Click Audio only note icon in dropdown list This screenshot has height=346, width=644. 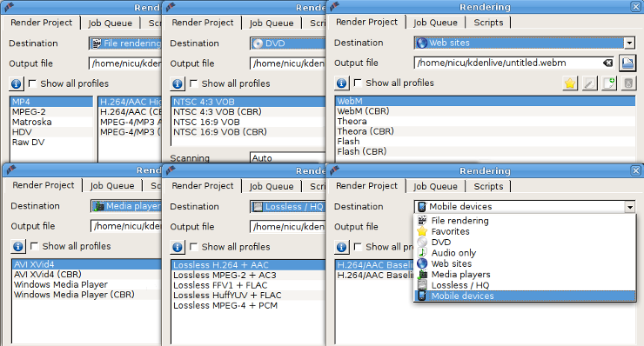point(422,253)
